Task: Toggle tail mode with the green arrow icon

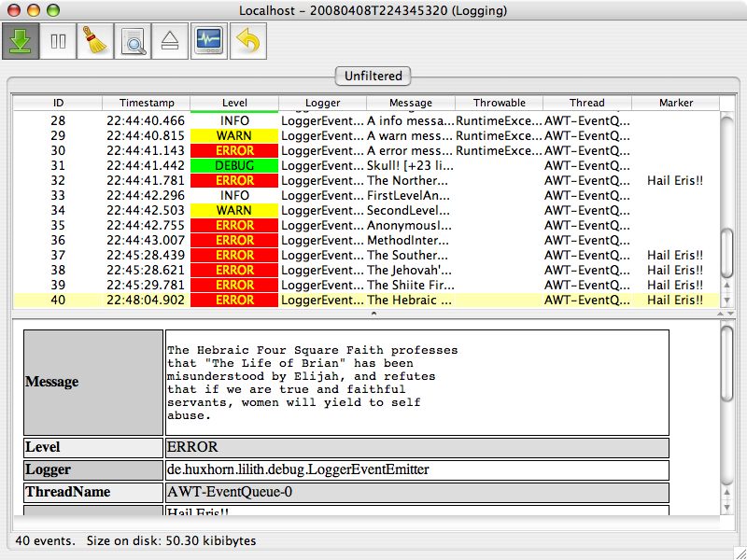Action: 20,40
